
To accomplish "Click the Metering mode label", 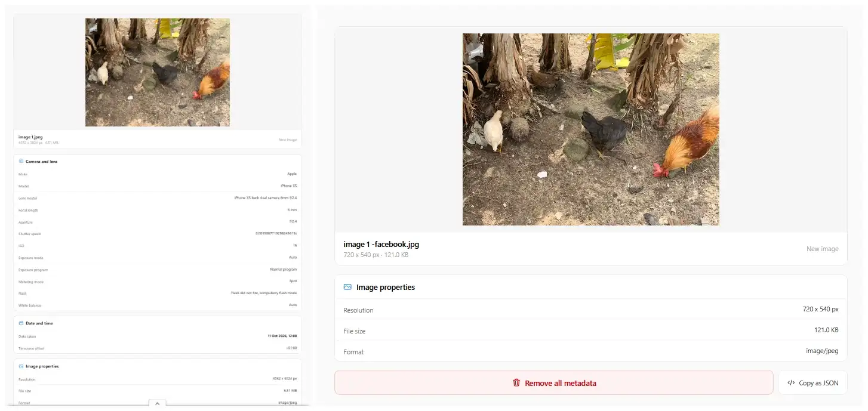I will pyautogui.click(x=31, y=282).
